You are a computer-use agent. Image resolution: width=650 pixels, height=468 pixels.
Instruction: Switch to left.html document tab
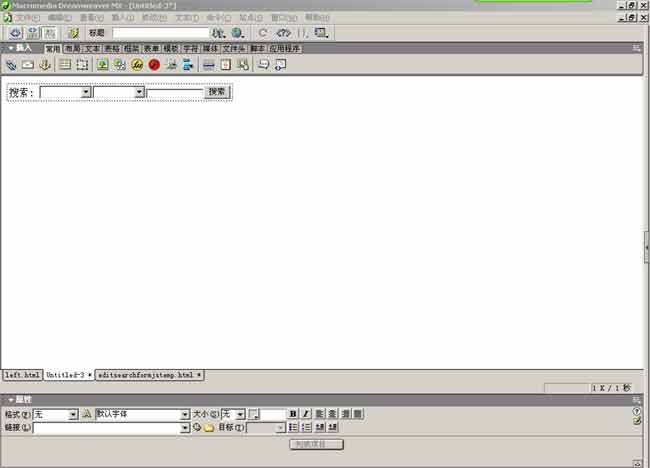coord(22,375)
